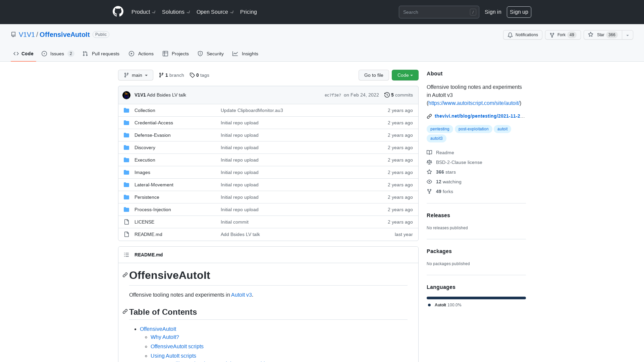644x362 pixels.
Task: Click the Update ClipboardMonitor.au3 commit message
Action: [x=252, y=110]
